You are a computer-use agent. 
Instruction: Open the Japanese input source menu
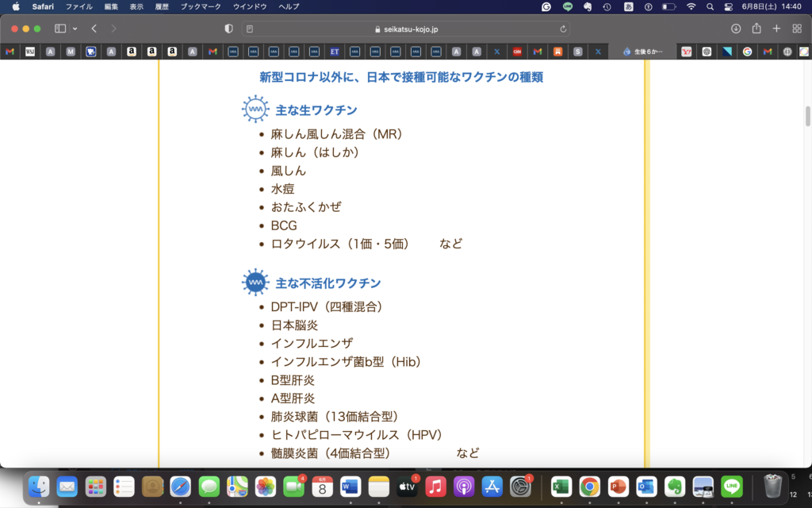(629, 6)
